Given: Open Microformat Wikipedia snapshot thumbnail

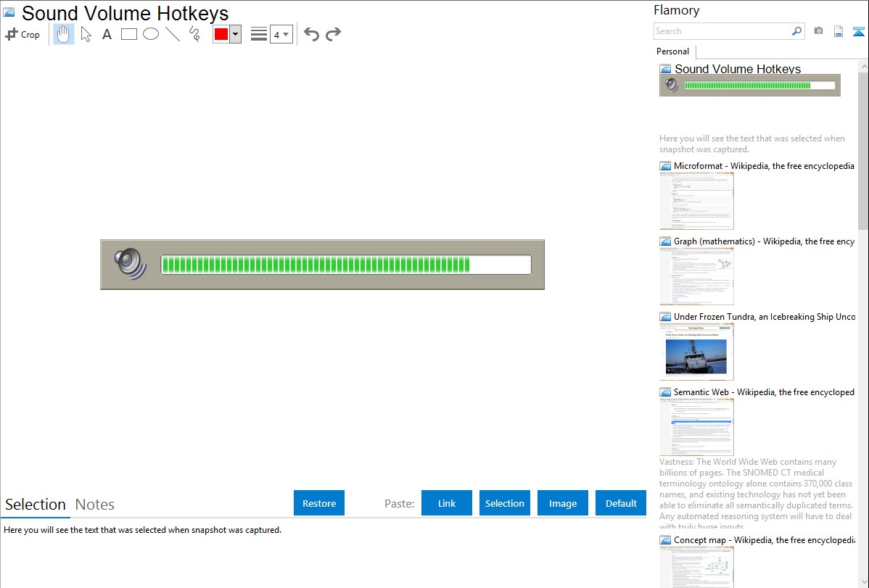Looking at the screenshot, I should [696, 201].
